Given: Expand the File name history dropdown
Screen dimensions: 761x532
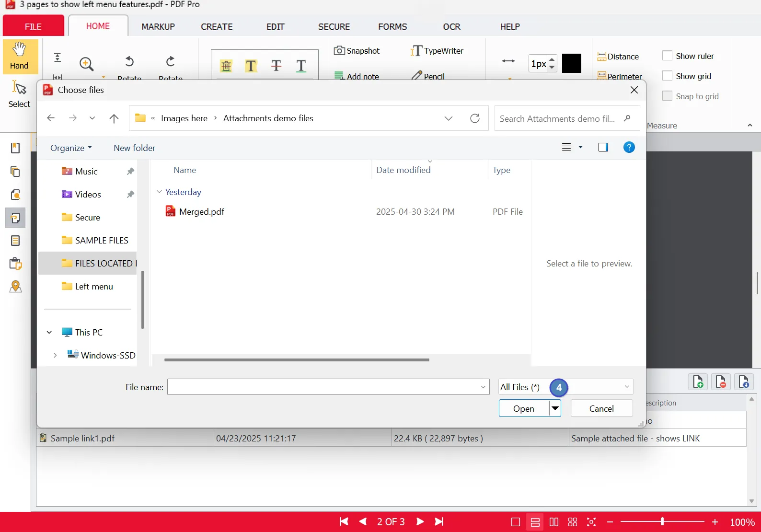Looking at the screenshot, I should pyautogui.click(x=483, y=387).
